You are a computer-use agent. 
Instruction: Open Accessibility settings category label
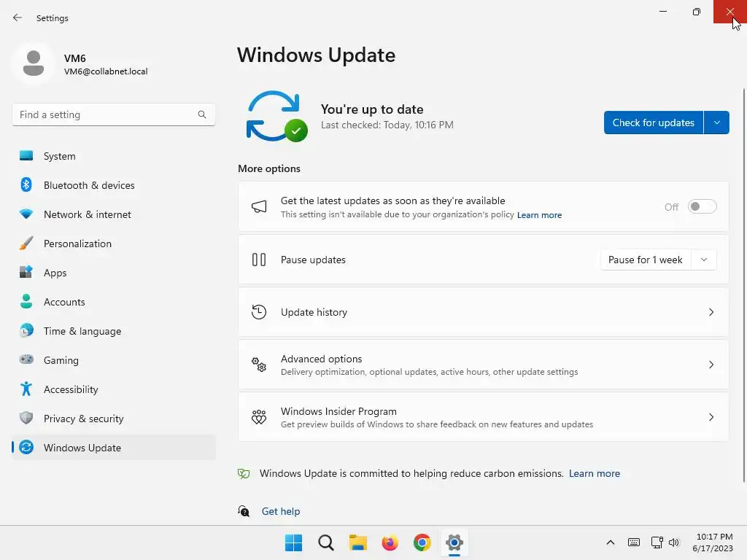tap(71, 389)
